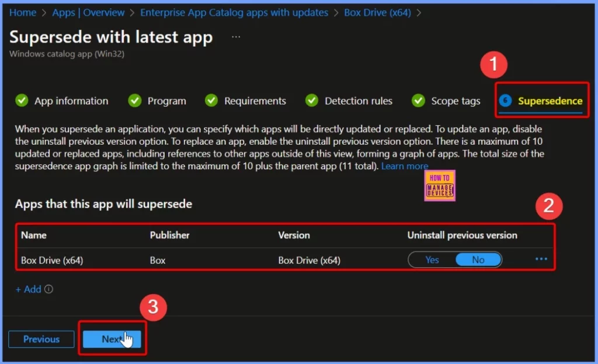Image resolution: width=598 pixels, height=364 pixels.
Task: Open the ellipsis menu beside the page title
Action: 236,37
